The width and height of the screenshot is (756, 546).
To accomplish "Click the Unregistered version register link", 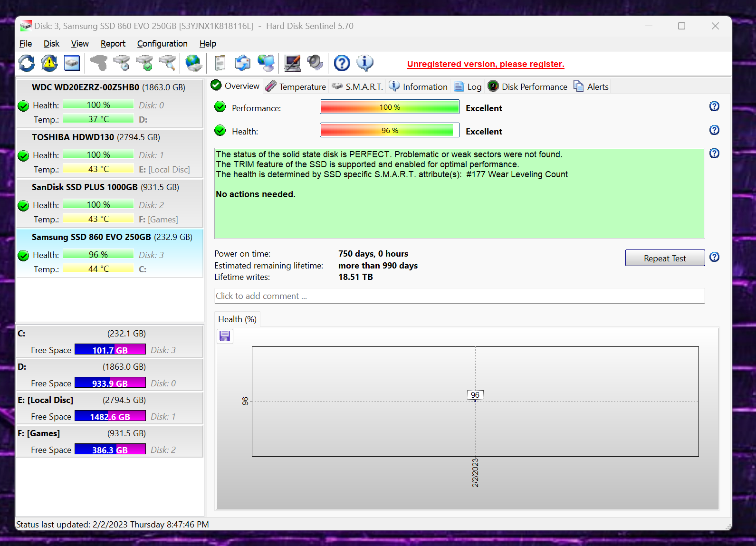I will click(486, 64).
